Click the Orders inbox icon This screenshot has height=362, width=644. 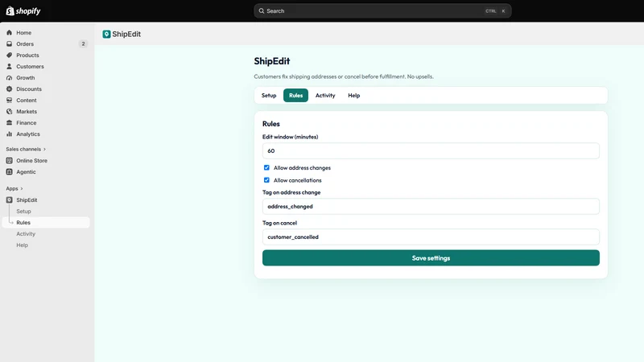pos(9,44)
